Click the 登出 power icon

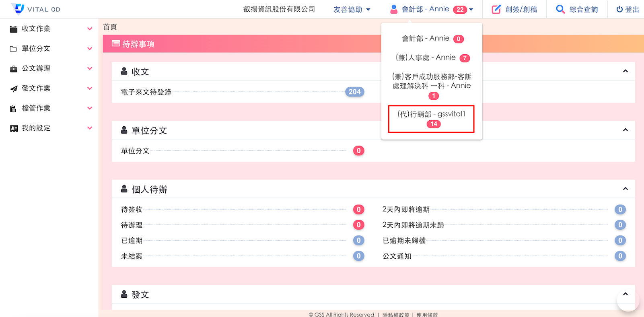(619, 9)
